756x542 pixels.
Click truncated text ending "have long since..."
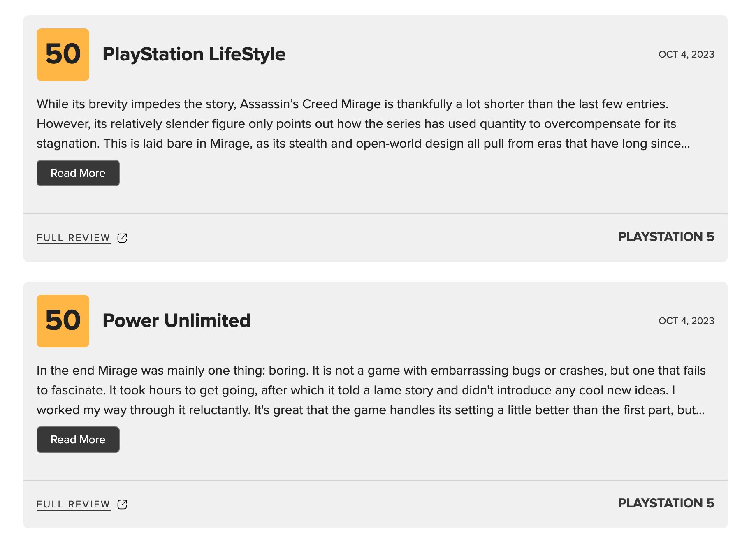(364, 144)
